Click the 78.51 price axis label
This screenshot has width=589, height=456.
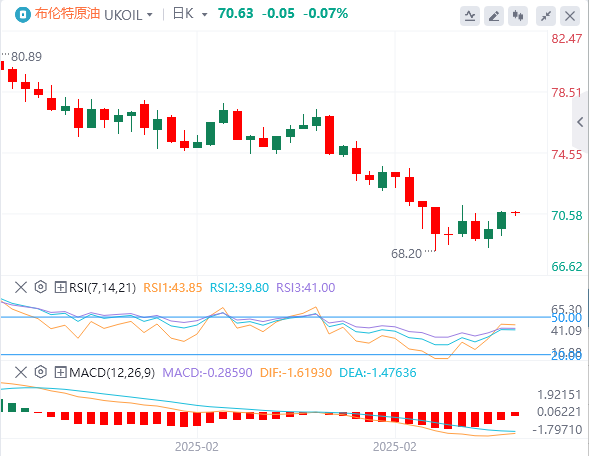click(567, 93)
